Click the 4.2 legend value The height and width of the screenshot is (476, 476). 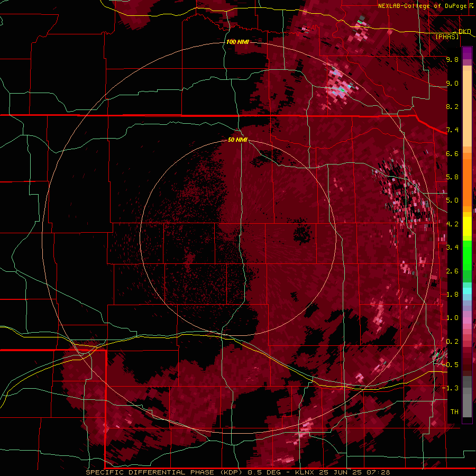452,224
